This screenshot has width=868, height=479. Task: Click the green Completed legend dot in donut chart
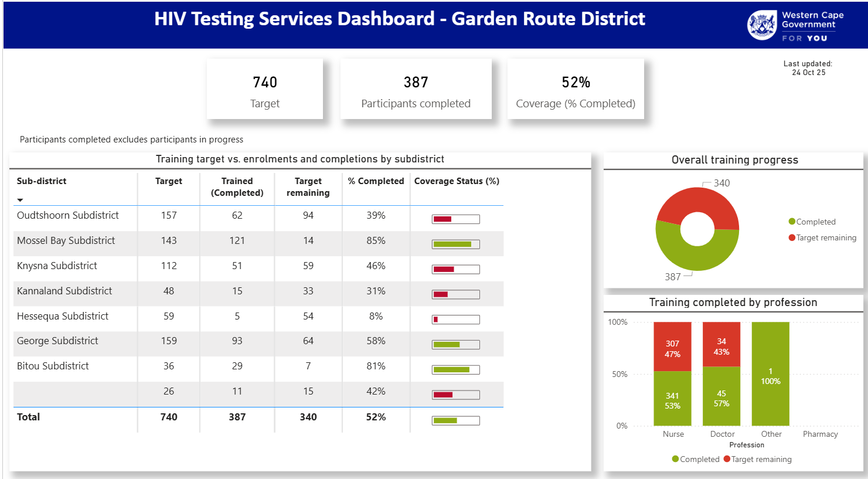792,222
